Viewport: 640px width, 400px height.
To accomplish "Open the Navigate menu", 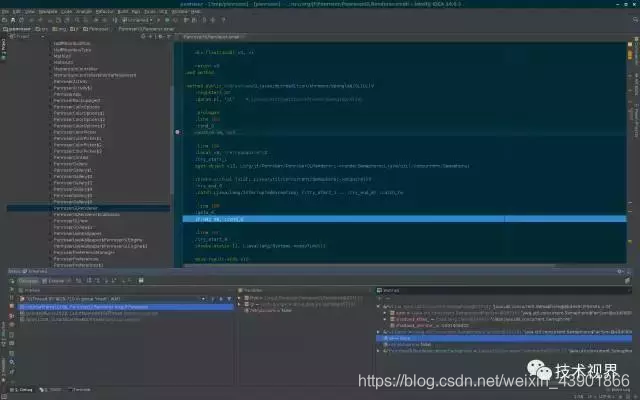I will coord(48,12).
